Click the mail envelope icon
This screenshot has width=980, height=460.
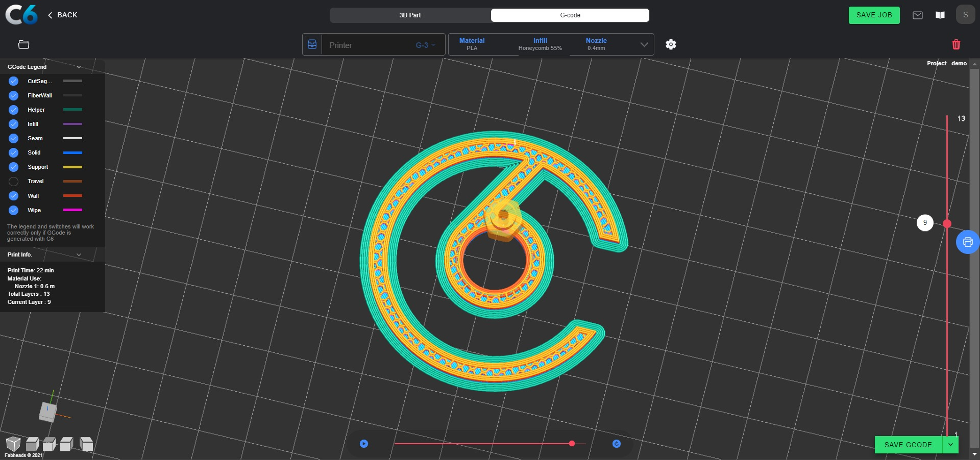(917, 15)
